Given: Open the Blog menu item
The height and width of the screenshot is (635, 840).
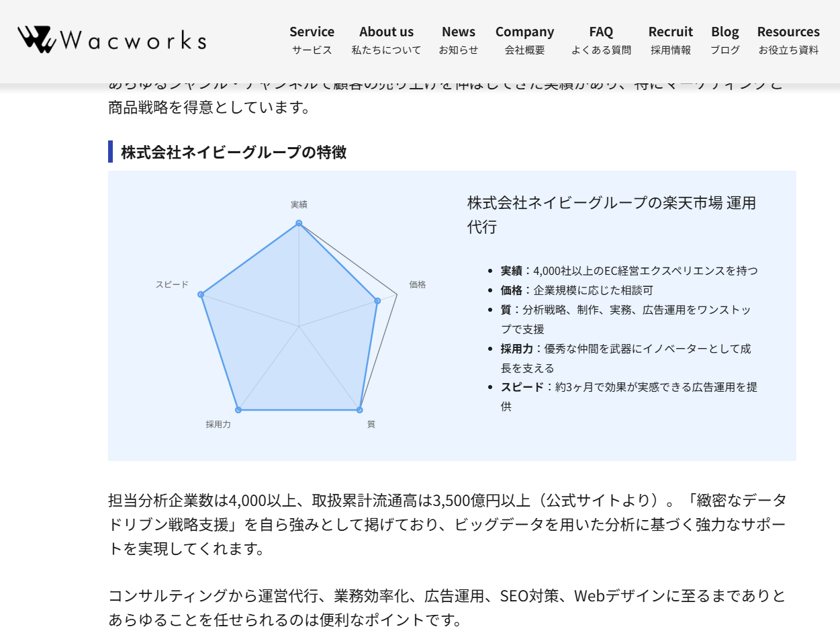Looking at the screenshot, I should (725, 40).
